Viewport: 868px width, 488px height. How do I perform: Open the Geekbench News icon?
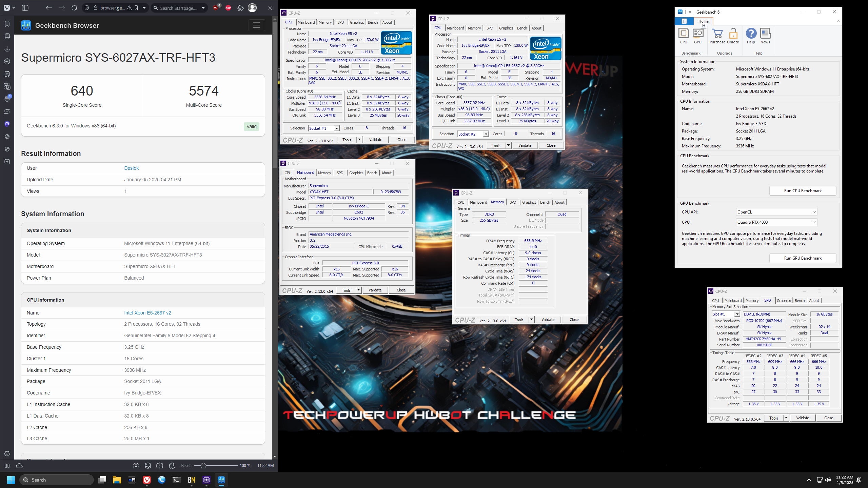click(x=765, y=36)
